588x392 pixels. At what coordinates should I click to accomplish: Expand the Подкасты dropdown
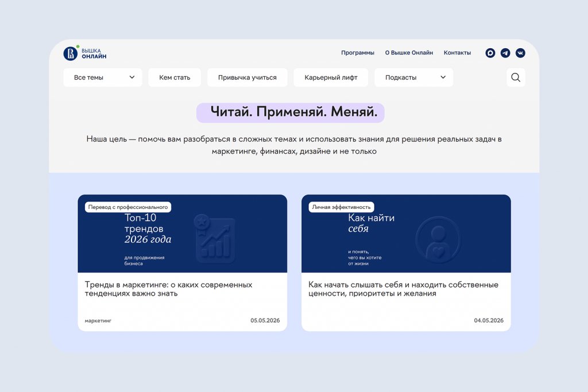[x=413, y=77]
